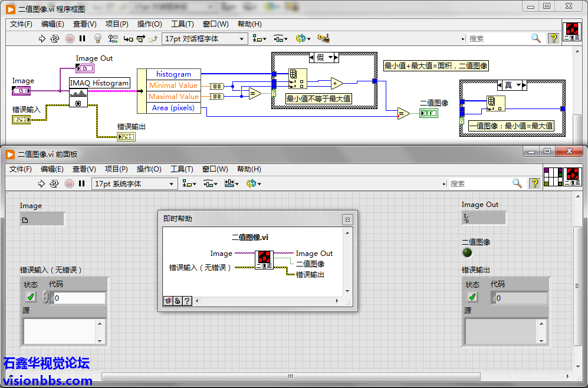588x388 pixels.
Task: Click the 二值图像 round LED indicator
Action: (467, 252)
